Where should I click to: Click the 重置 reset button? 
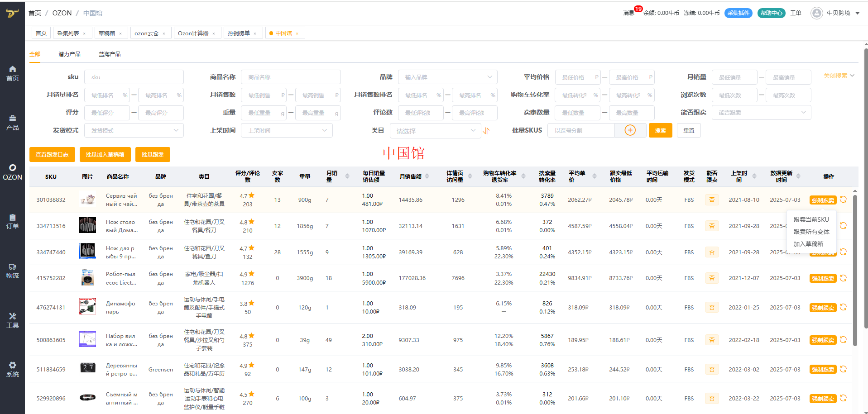click(689, 130)
